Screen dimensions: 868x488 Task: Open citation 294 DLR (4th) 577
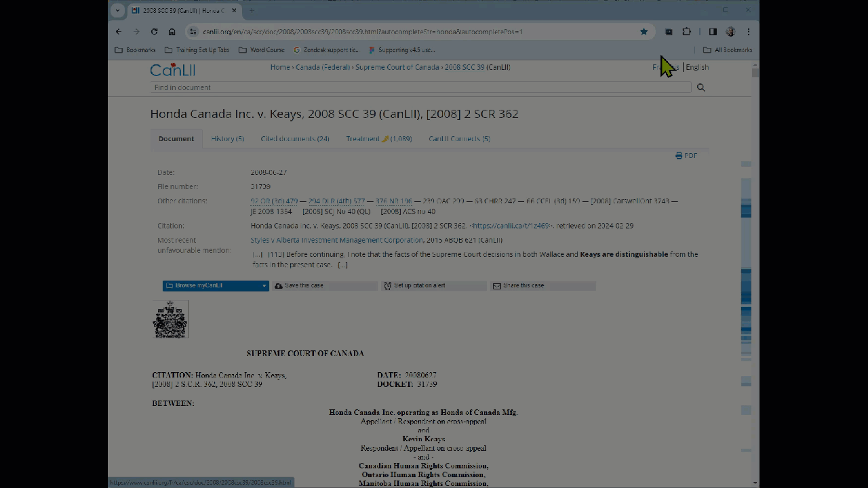(336, 201)
